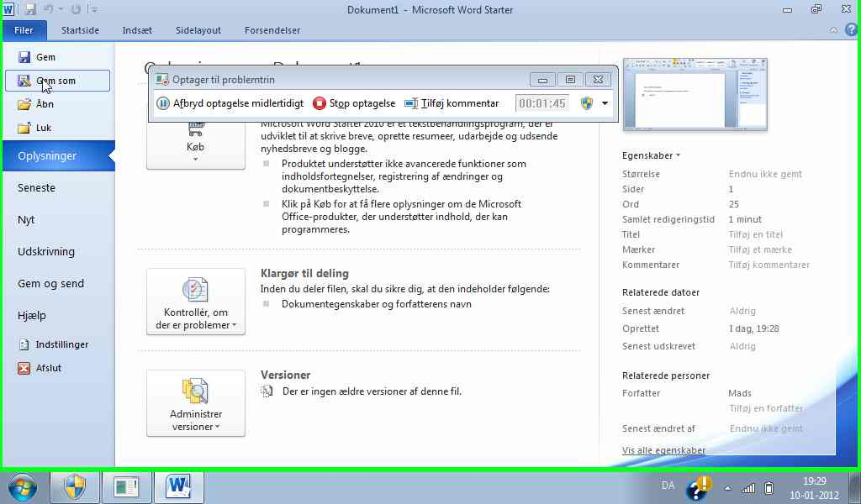This screenshot has height=504, width=861.
Task: Click the Vis alle egenskaber link
Action: click(x=663, y=450)
